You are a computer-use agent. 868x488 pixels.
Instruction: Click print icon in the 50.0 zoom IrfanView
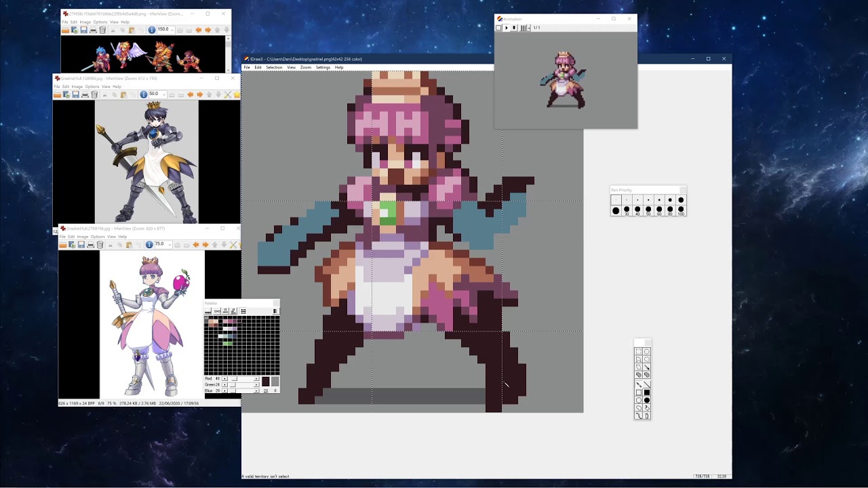85,94
